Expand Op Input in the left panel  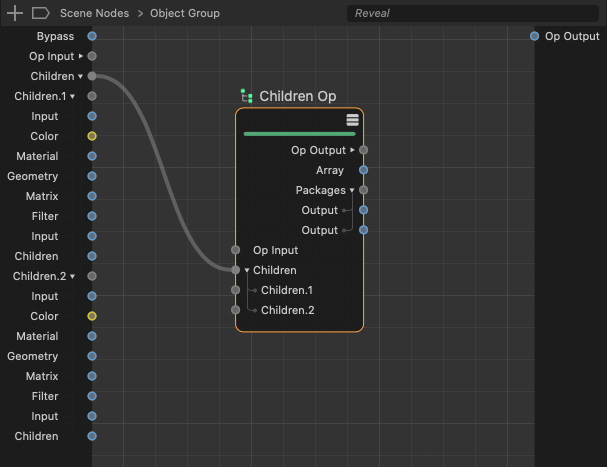click(x=81, y=56)
